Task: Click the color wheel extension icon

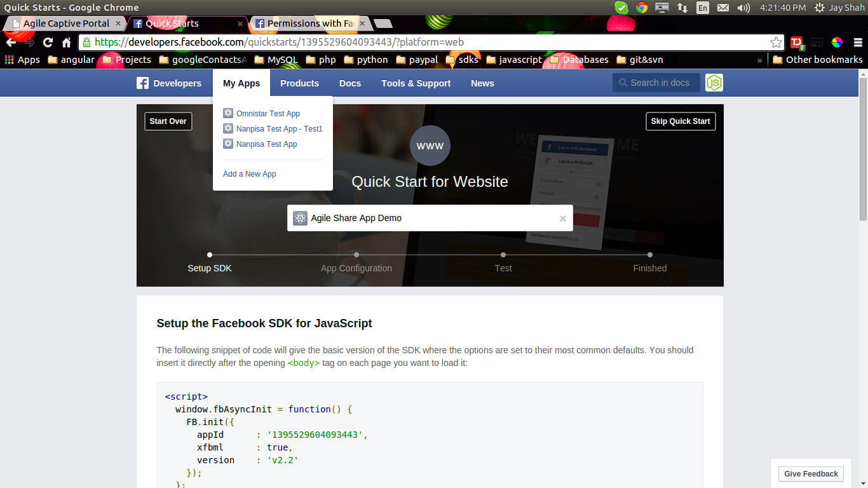Action: tap(837, 43)
